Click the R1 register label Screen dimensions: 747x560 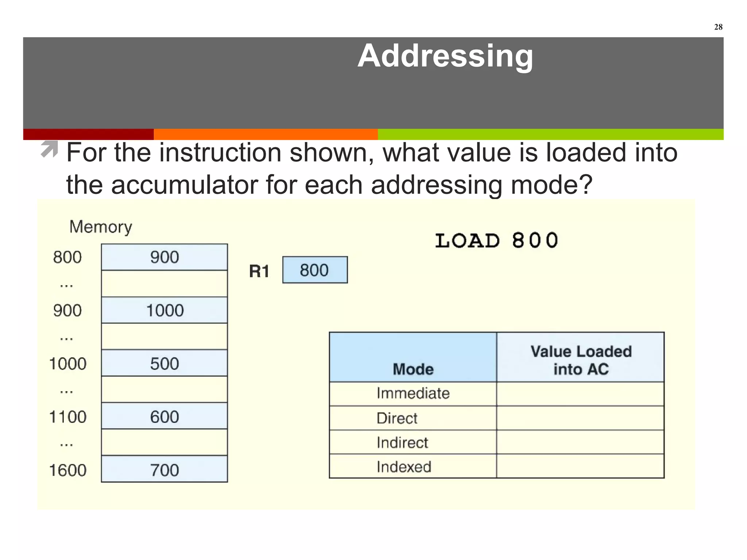pos(259,271)
